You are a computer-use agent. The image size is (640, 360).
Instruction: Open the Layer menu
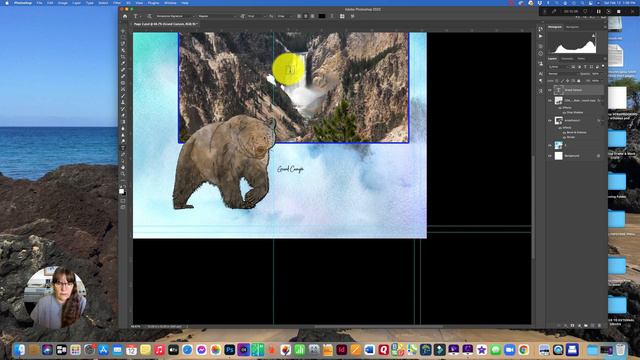click(x=76, y=3)
